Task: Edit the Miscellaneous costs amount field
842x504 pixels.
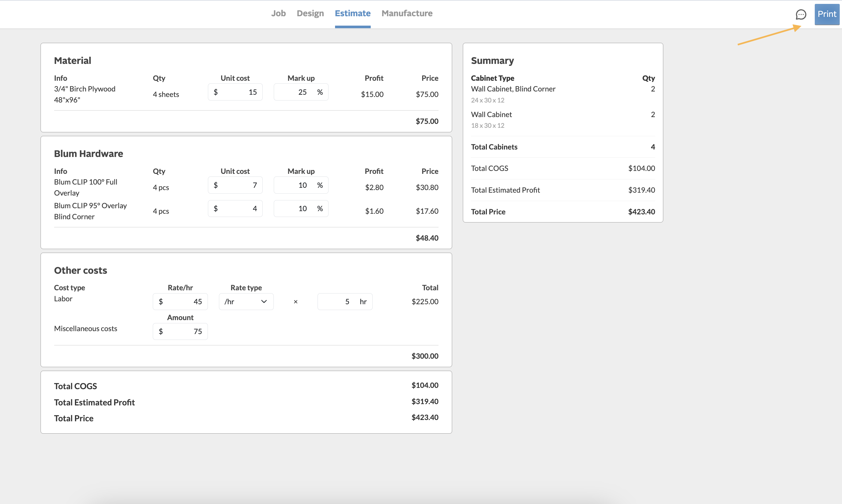Action: tap(180, 331)
